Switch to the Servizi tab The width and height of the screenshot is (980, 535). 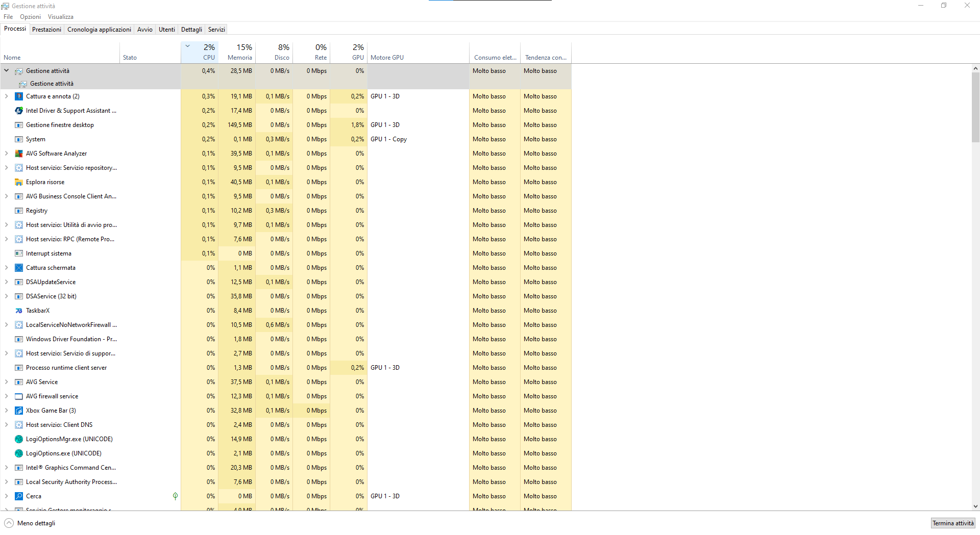216,30
